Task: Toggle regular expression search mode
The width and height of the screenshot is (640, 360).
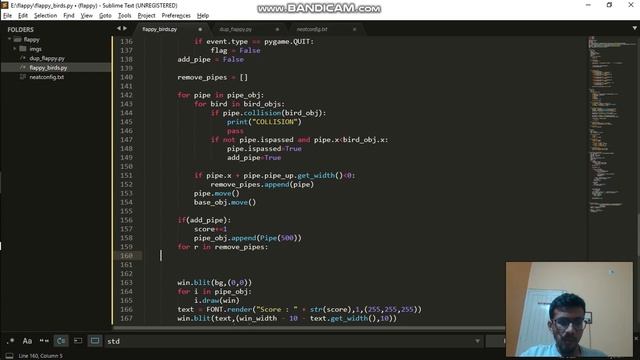Action: click(x=11, y=341)
